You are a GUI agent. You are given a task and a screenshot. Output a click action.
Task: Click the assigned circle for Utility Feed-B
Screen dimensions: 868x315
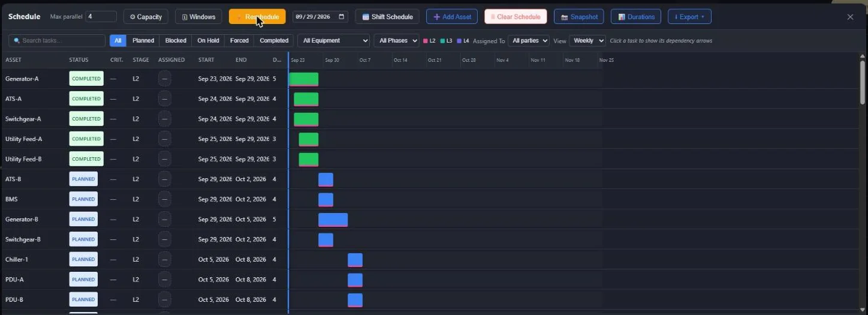(165, 159)
